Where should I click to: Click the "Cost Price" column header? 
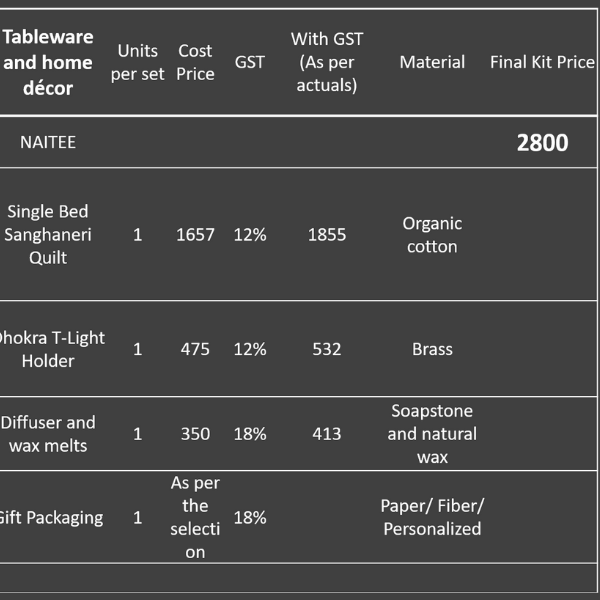(x=195, y=62)
